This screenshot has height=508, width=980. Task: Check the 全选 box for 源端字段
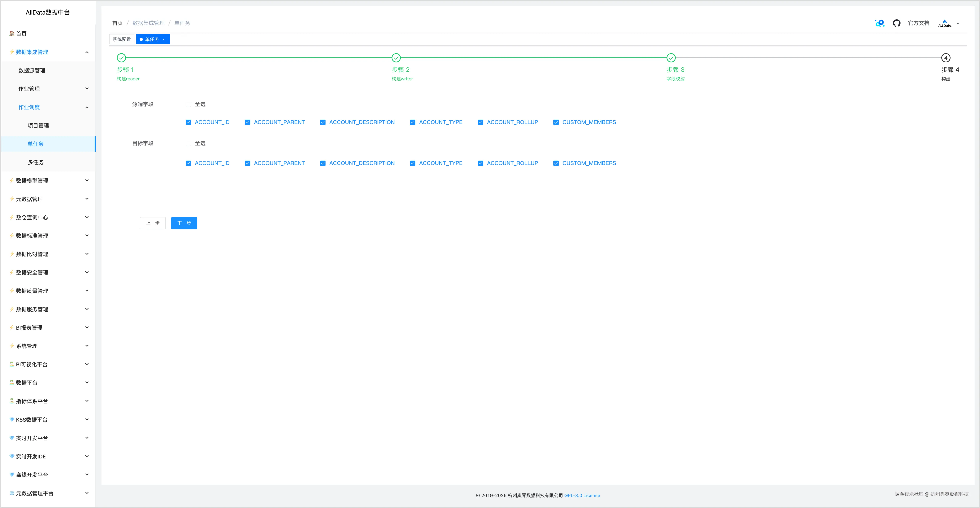tap(188, 104)
